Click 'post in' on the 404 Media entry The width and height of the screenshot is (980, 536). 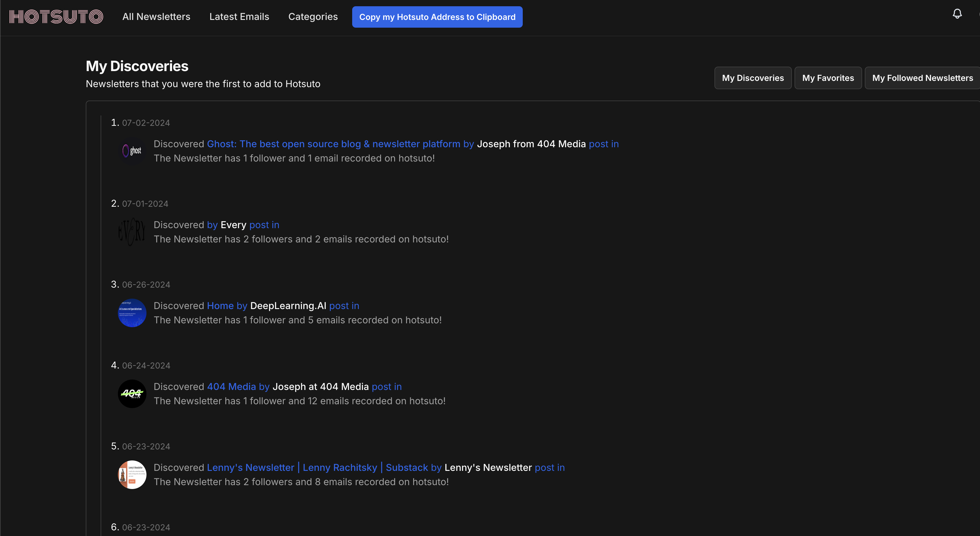(386, 387)
